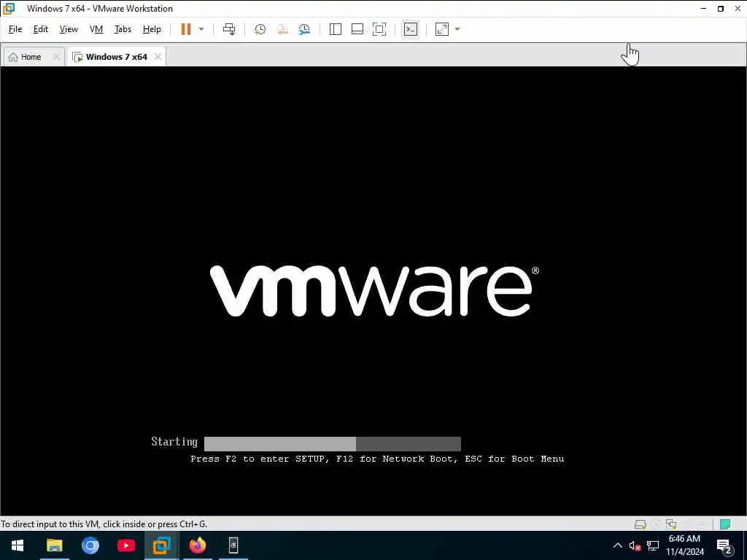Click the 'To direct input to this VM' status text
The width and height of the screenshot is (747, 560).
click(x=104, y=524)
